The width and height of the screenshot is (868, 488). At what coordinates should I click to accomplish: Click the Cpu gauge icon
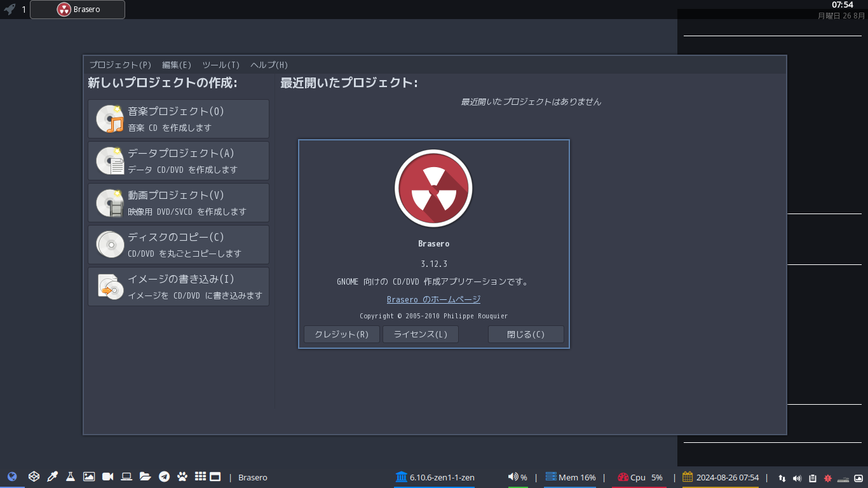(x=623, y=477)
